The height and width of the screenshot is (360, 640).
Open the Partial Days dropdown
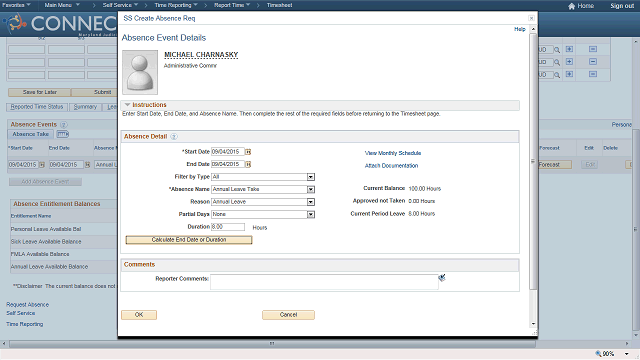click(311, 214)
